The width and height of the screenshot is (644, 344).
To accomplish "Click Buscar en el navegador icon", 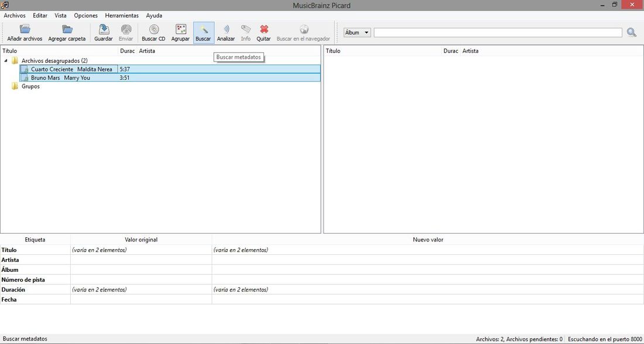I will point(303,29).
